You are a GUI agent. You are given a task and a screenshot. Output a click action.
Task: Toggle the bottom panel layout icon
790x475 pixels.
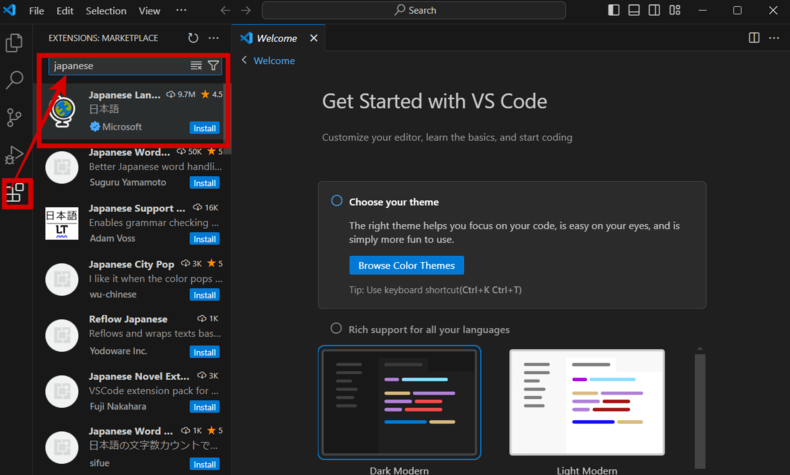click(x=634, y=10)
